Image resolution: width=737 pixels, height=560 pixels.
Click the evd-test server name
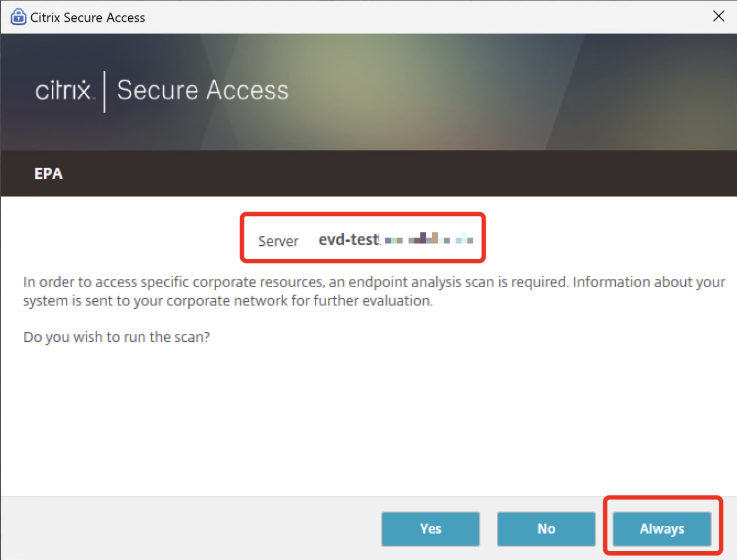click(347, 239)
